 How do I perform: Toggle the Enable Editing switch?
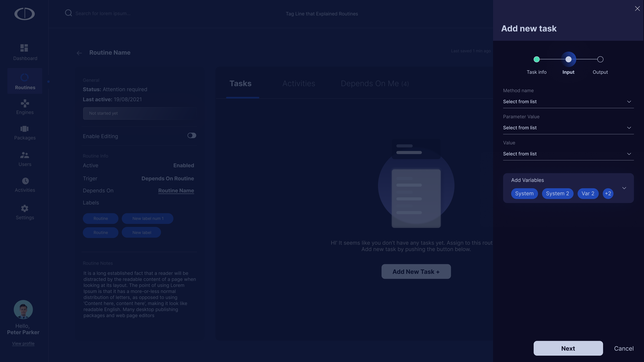pyautogui.click(x=192, y=135)
